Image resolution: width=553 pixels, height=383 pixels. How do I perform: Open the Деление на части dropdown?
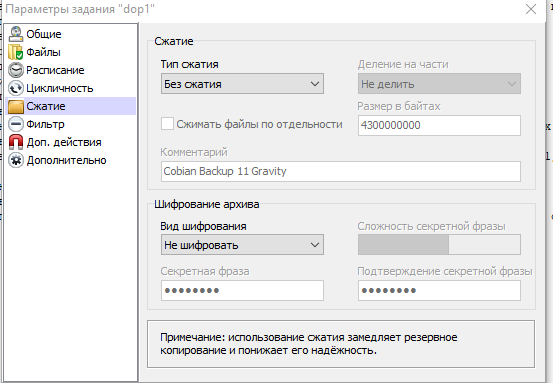[439, 84]
